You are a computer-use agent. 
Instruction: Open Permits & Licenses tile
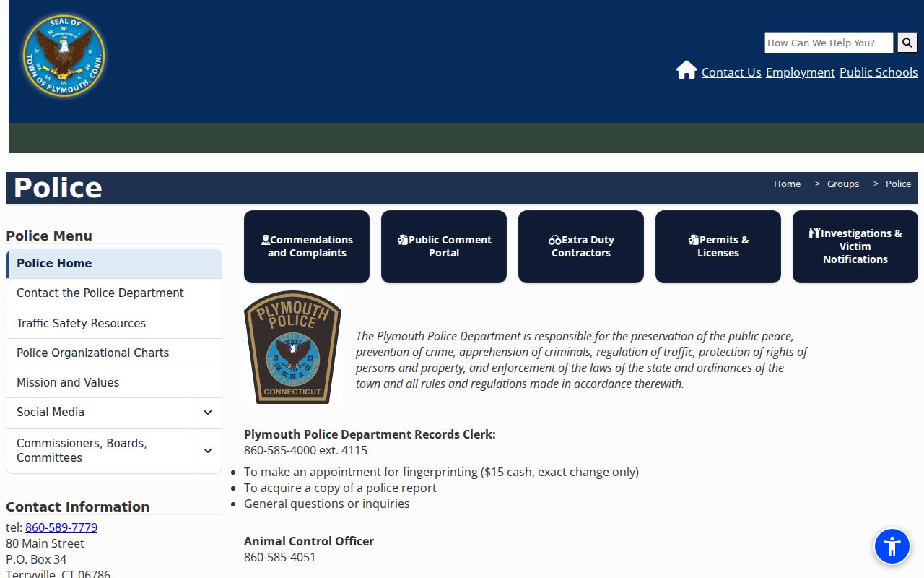click(x=718, y=246)
